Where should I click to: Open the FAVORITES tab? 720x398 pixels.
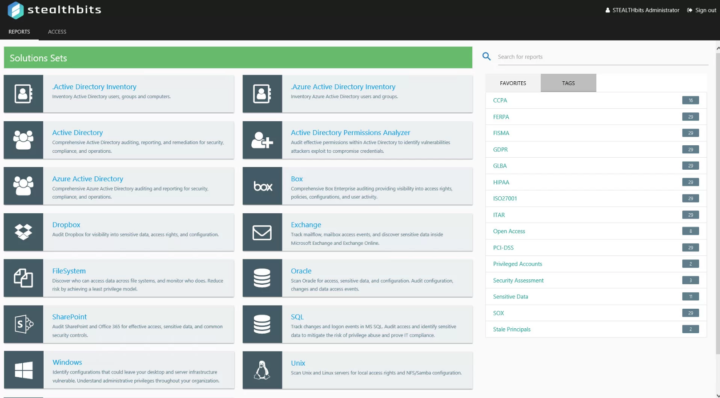point(513,83)
